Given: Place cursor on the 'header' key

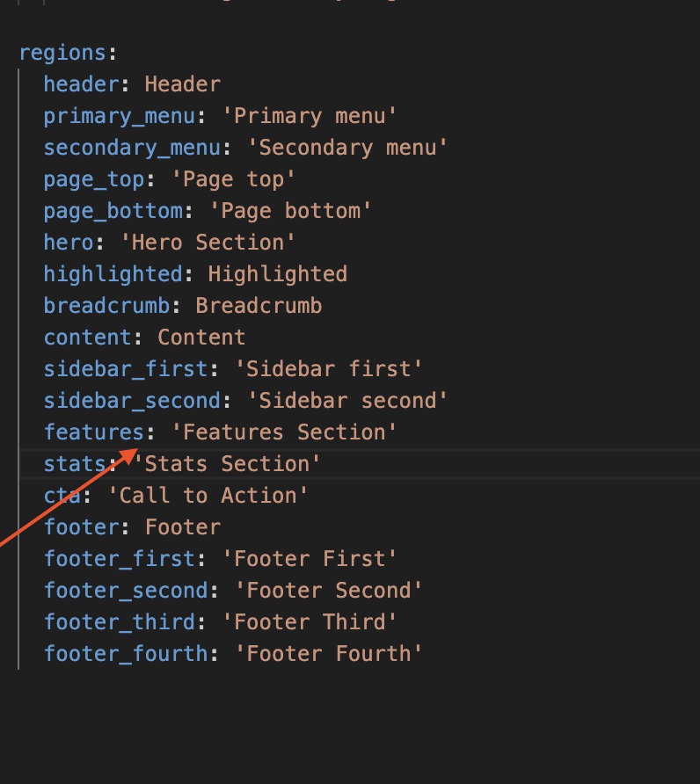Looking at the screenshot, I should pyautogui.click(x=81, y=84).
